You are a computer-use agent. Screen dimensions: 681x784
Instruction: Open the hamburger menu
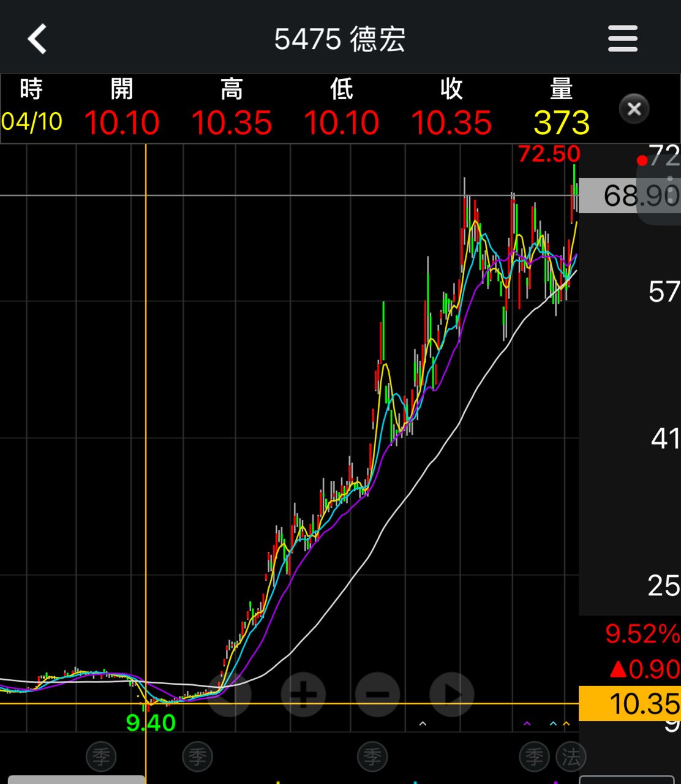623,39
